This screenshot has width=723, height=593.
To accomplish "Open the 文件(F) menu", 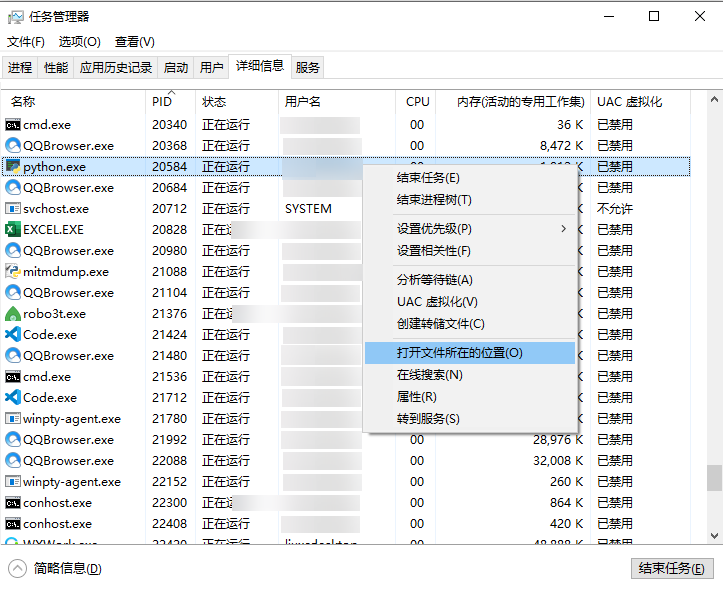I will pyautogui.click(x=26, y=42).
